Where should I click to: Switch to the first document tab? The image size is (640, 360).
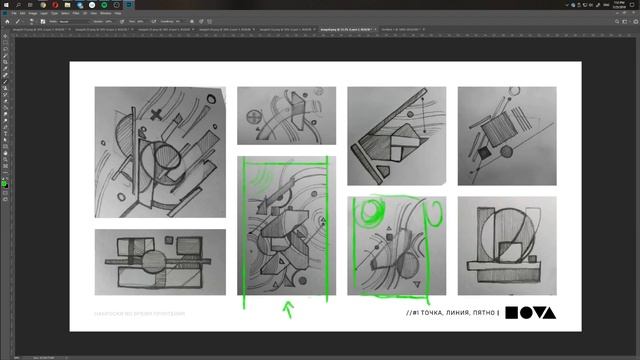coord(41,29)
